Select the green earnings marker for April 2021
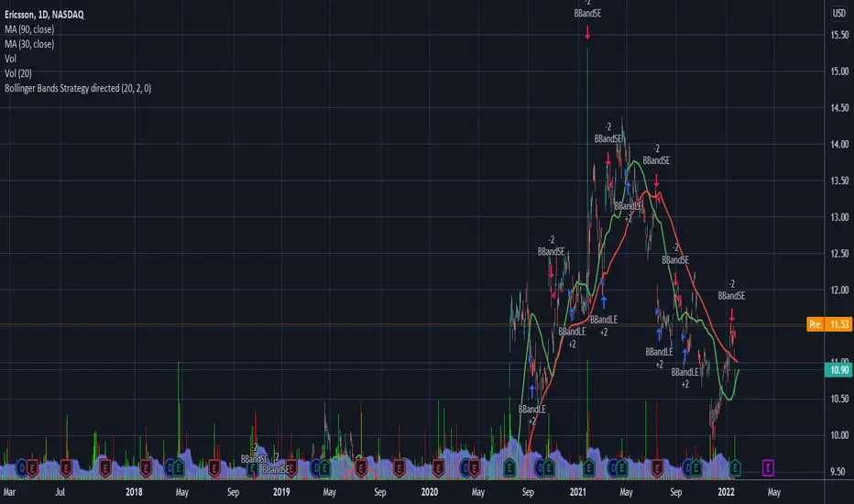Screen dimensions: 854x504 [621, 467]
